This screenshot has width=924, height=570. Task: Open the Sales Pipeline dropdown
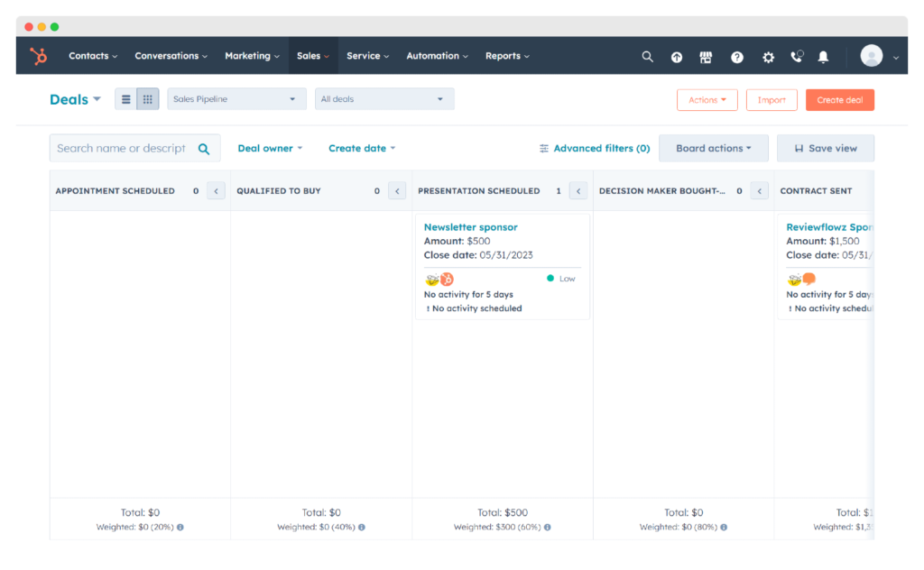click(236, 99)
